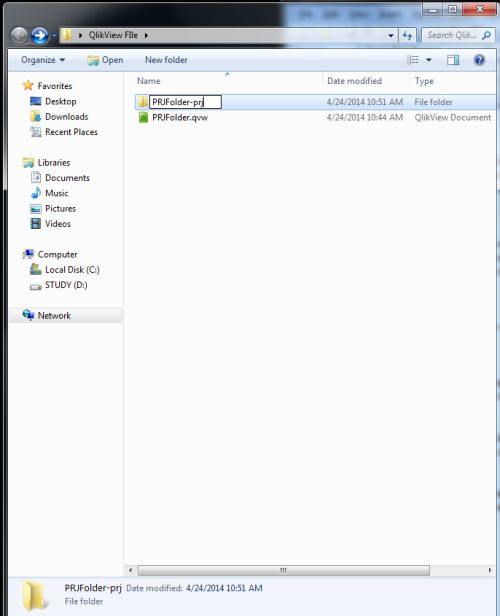The height and width of the screenshot is (616, 500).
Task: Open the Videos library
Action: tap(58, 224)
